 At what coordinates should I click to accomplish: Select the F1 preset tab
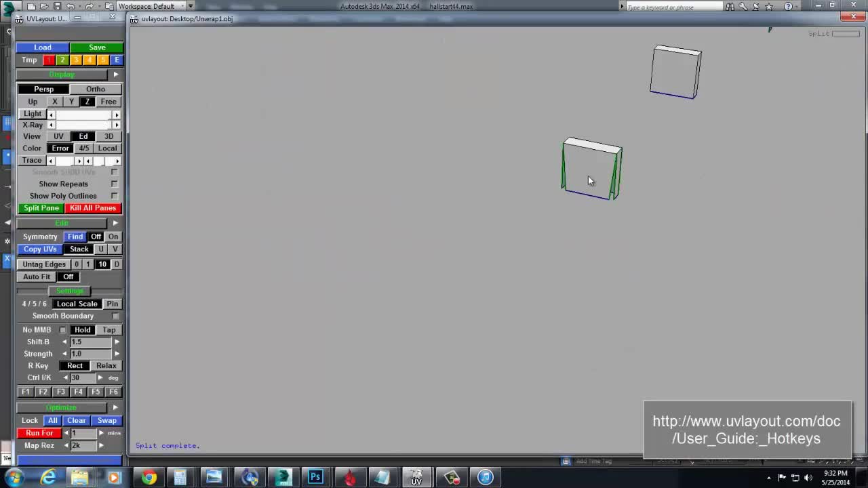[26, 392]
